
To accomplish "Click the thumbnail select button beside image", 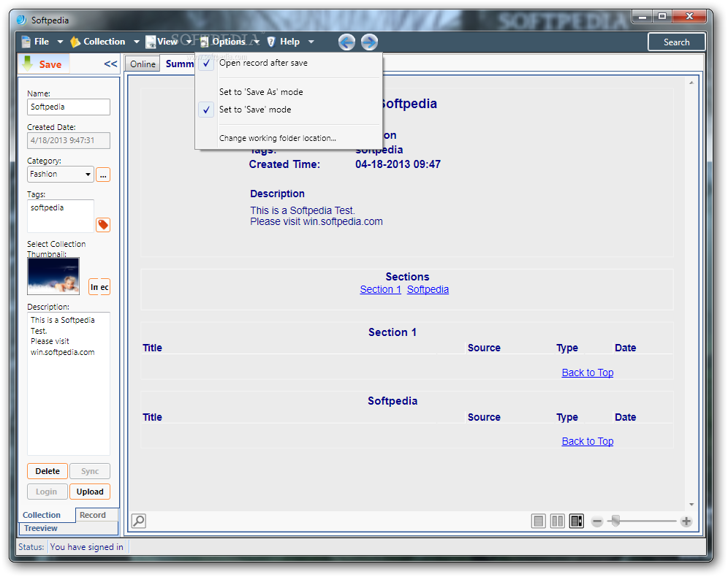I will click(99, 287).
